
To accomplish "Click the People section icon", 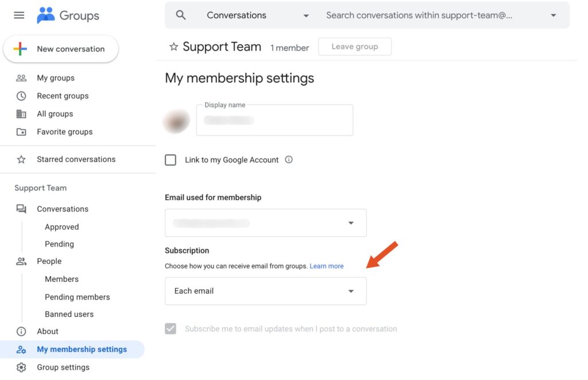I will point(21,261).
